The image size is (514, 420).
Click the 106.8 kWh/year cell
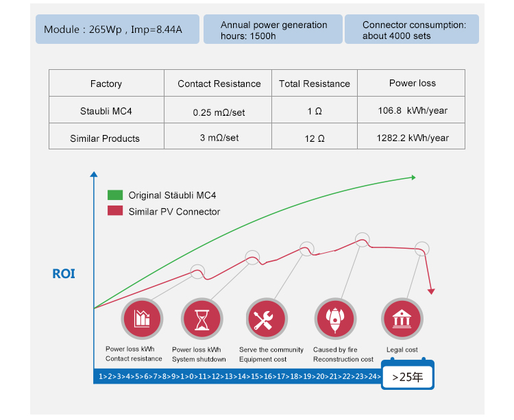tap(411, 110)
